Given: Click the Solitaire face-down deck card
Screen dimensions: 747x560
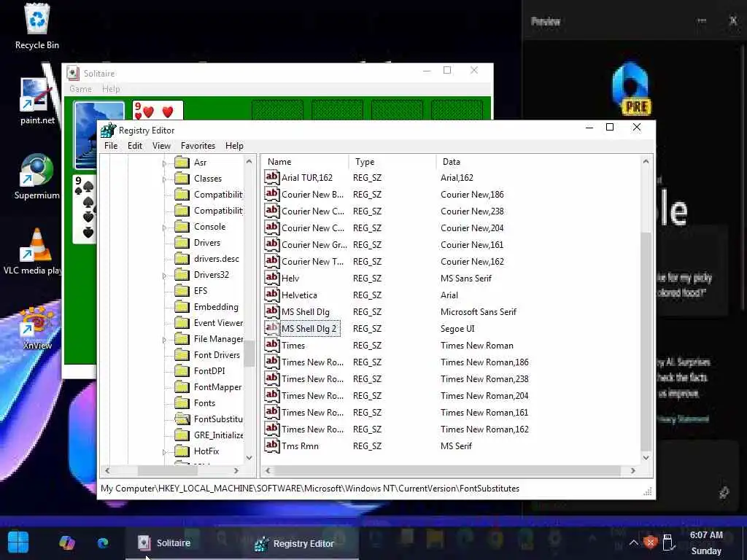Looking at the screenshot, I should 87,134.
